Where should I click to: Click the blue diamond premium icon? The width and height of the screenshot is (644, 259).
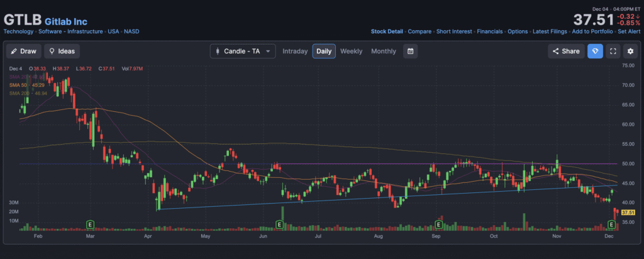595,51
